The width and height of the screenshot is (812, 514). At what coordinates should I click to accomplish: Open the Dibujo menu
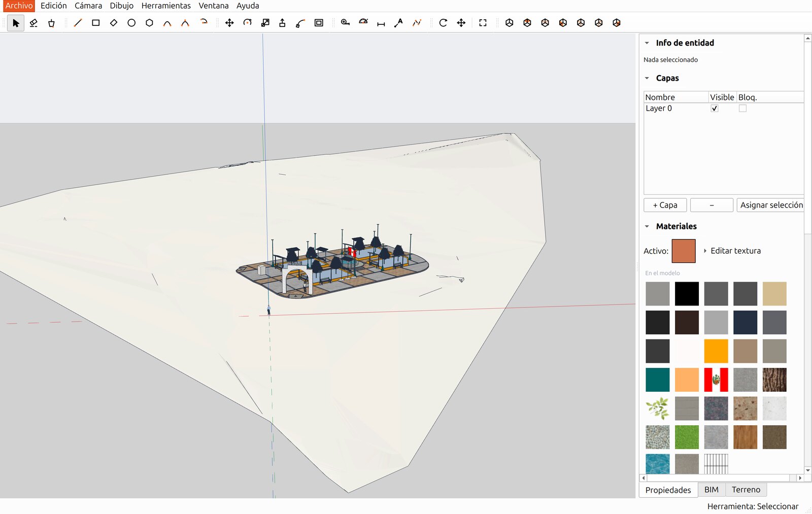(x=122, y=6)
